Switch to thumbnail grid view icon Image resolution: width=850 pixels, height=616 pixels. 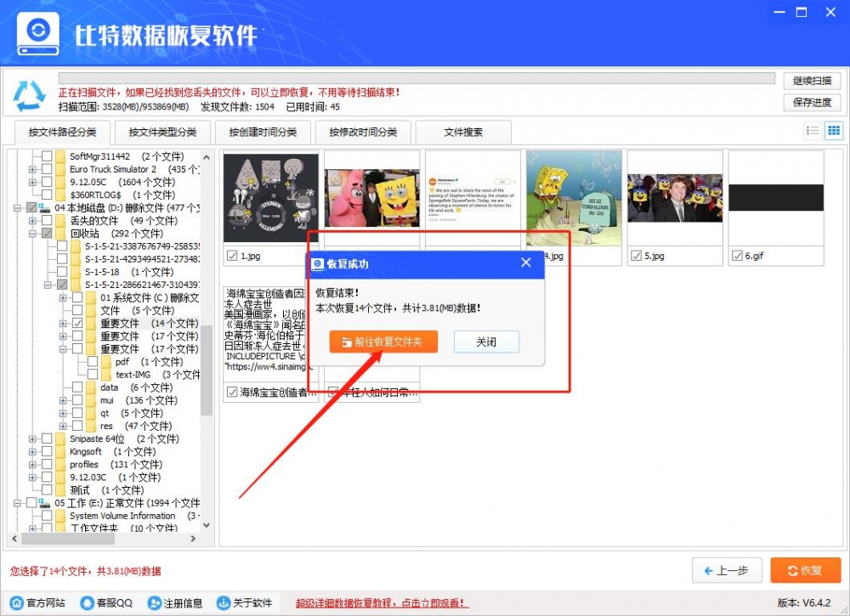[x=834, y=131]
